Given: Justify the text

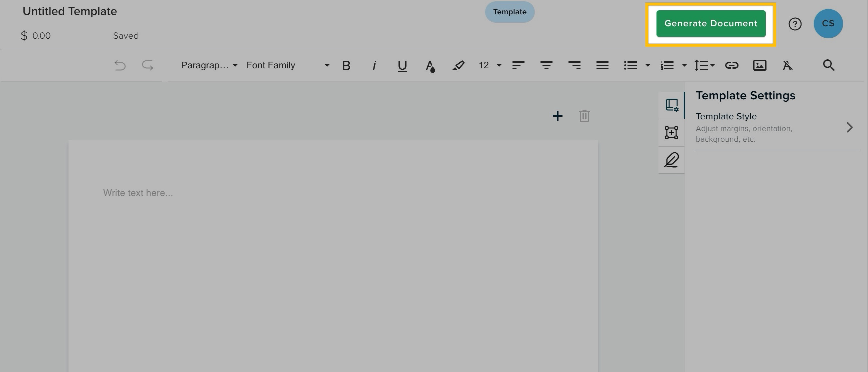Looking at the screenshot, I should click(x=602, y=65).
